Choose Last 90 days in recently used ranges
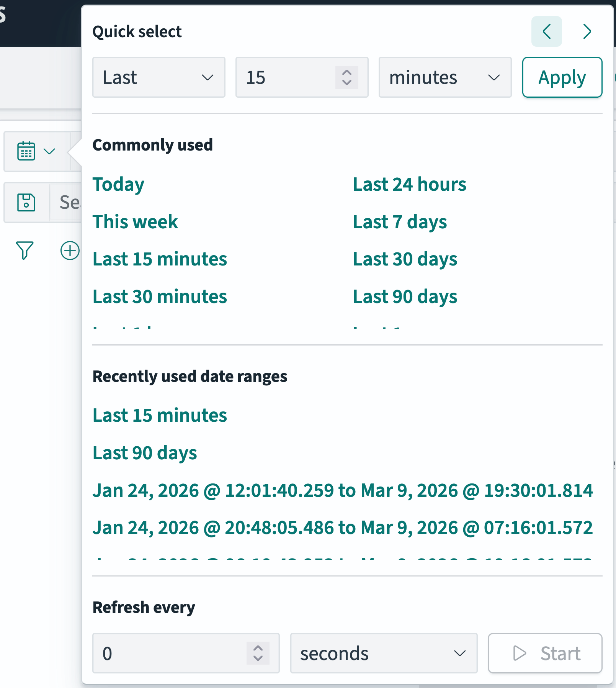The height and width of the screenshot is (688, 616). [145, 453]
